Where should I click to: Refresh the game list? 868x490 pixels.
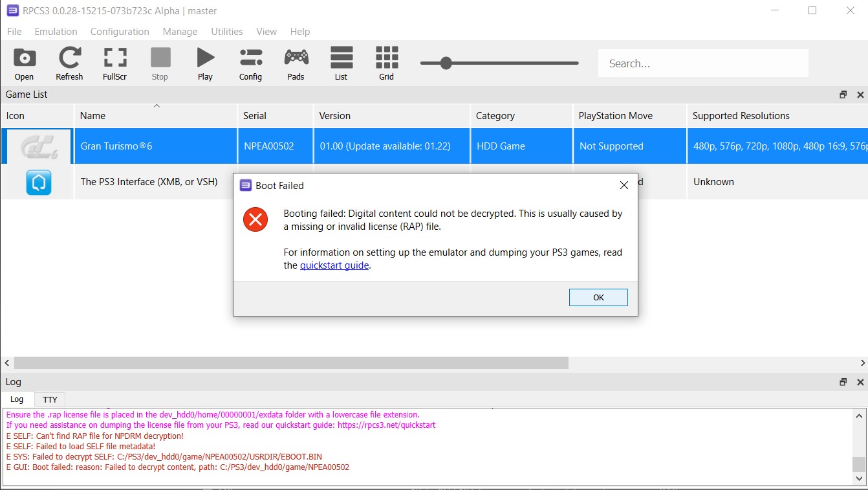click(69, 63)
